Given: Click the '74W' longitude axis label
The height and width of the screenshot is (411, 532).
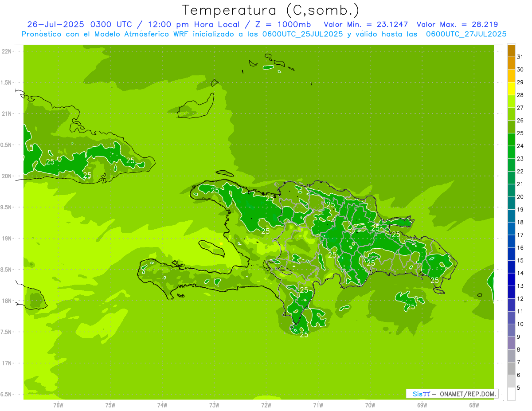Looking at the screenshot, I should (162, 405).
